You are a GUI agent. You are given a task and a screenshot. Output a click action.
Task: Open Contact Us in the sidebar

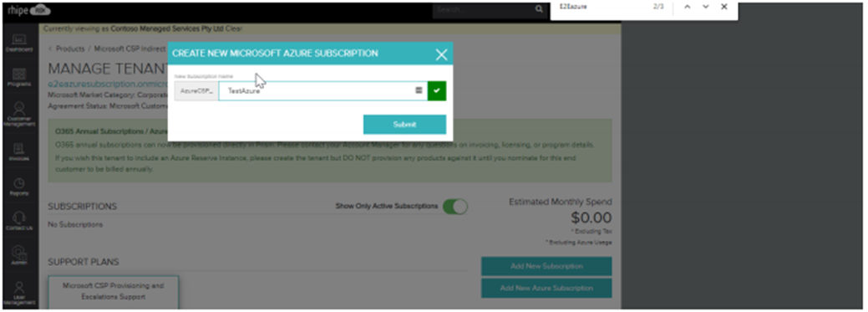click(19, 222)
